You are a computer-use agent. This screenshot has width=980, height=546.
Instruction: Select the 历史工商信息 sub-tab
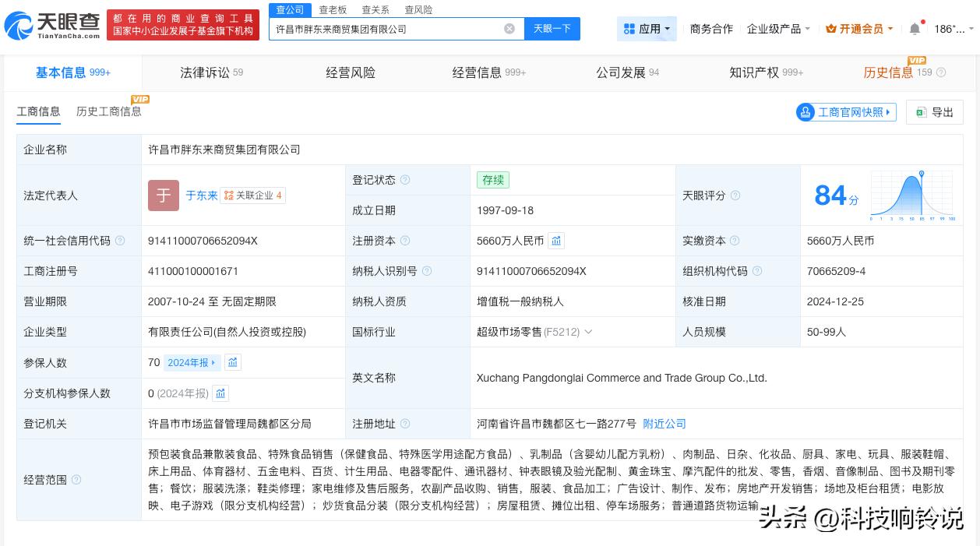click(109, 111)
